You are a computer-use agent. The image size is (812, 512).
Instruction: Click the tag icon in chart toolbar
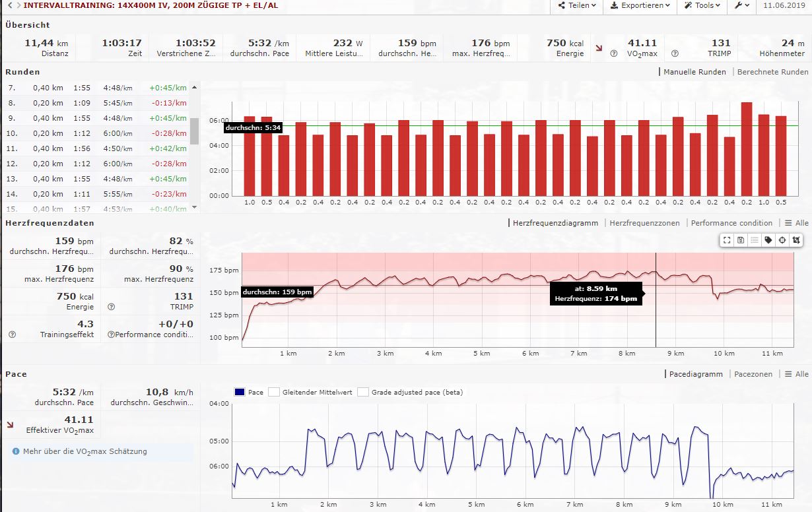[x=768, y=240]
